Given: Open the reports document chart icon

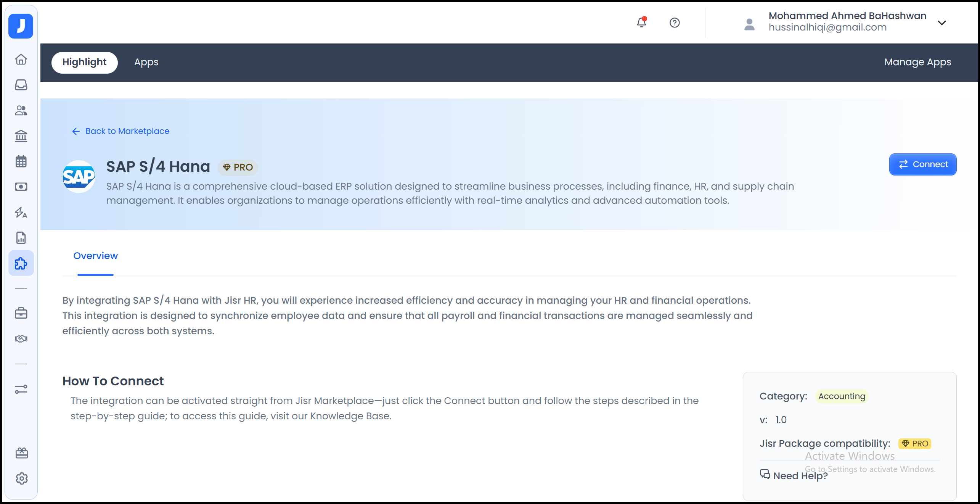Looking at the screenshot, I should pyautogui.click(x=21, y=238).
